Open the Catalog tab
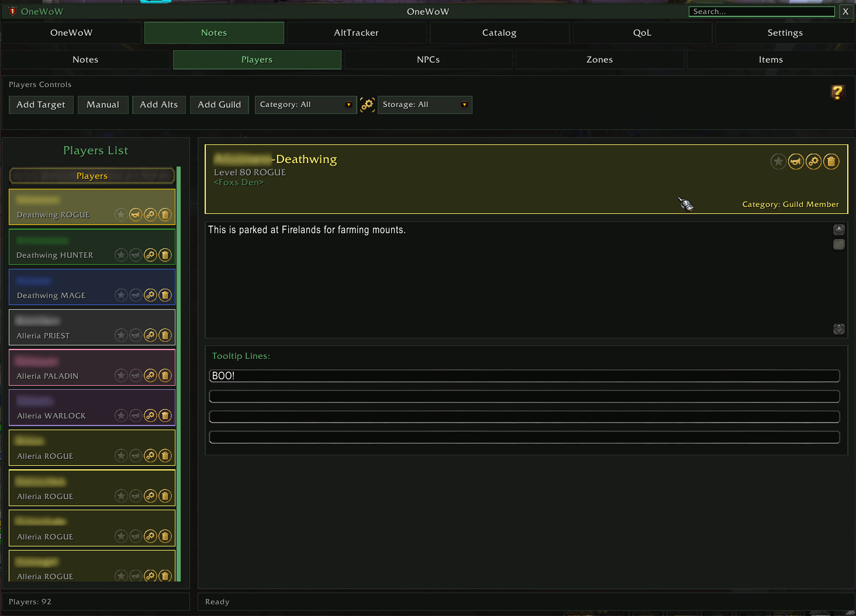Screen dimensions: 856x616 tap(499, 33)
